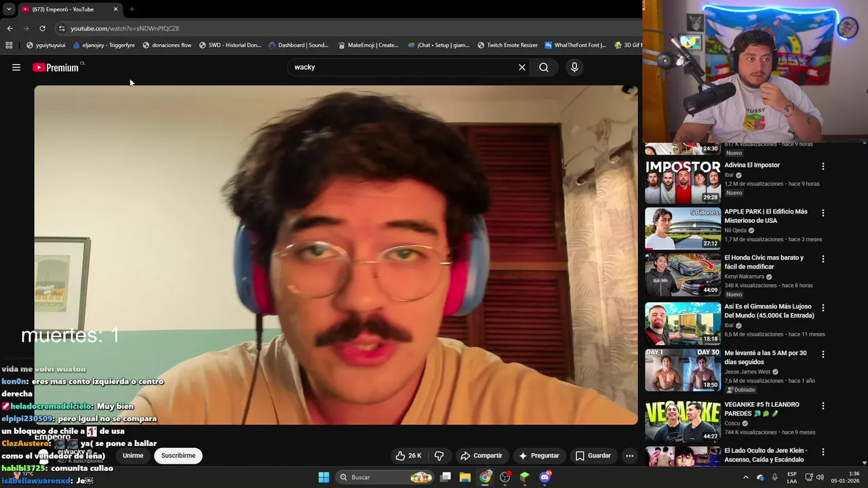Image resolution: width=868 pixels, height=488 pixels.
Task: Reload the page in Chrome
Action: pyautogui.click(x=42, y=28)
